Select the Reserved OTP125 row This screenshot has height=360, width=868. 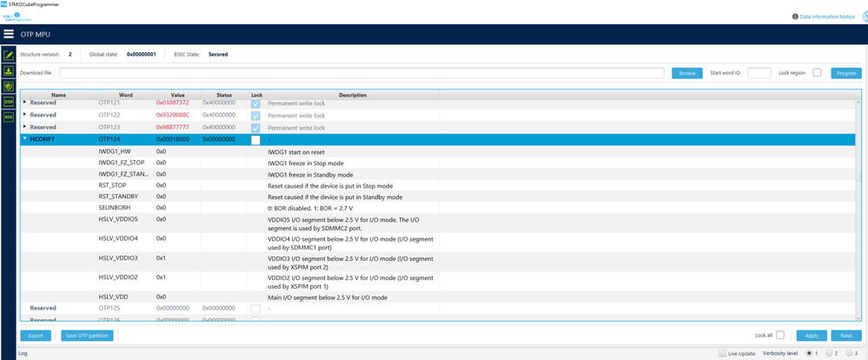(440, 309)
